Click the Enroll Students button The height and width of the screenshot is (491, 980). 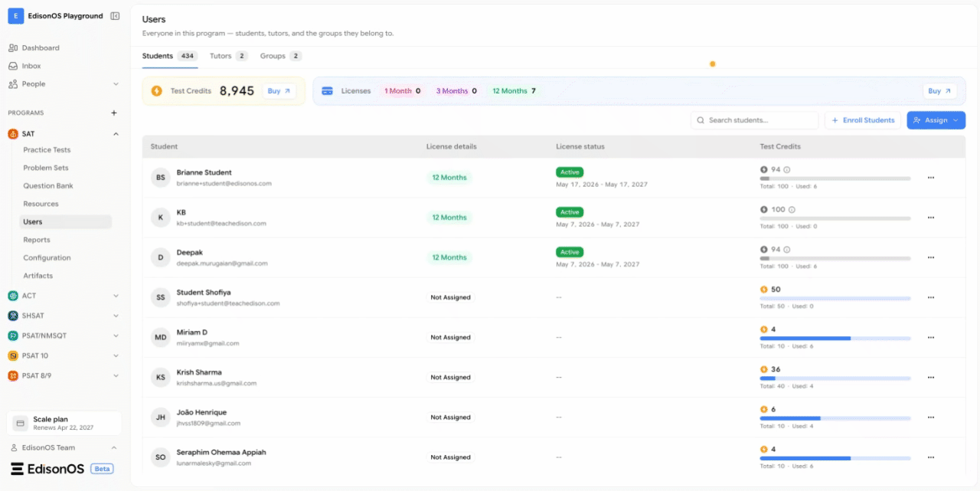pyautogui.click(x=863, y=120)
